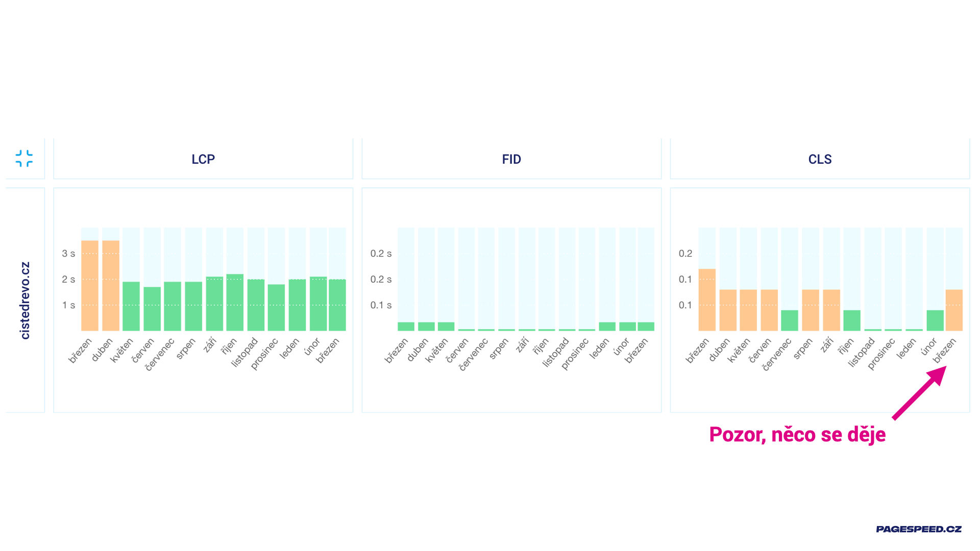Pick the orange duben bar in LCP chart

click(111, 286)
